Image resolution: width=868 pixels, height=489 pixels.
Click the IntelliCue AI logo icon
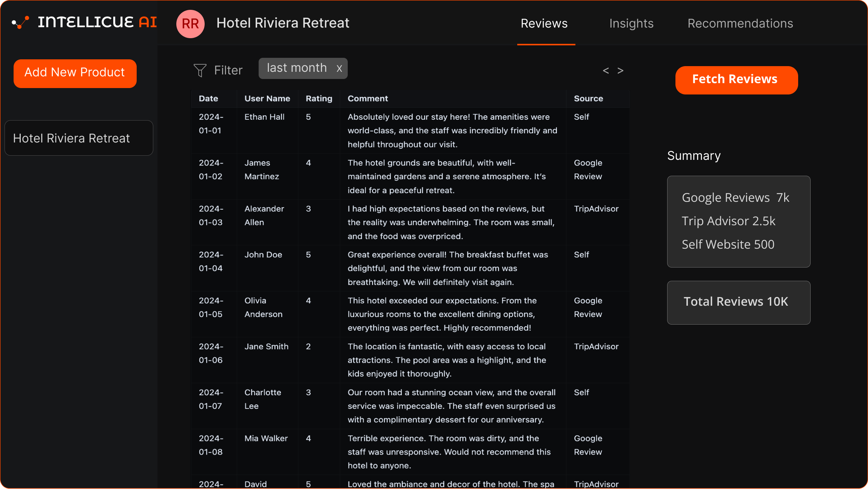(20, 23)
